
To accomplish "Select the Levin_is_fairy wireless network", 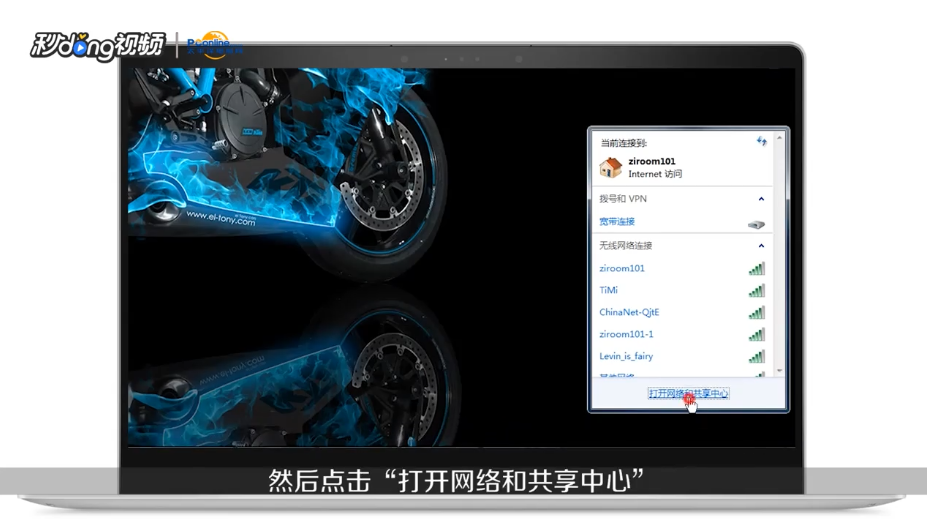I will (x=626, y=356).
